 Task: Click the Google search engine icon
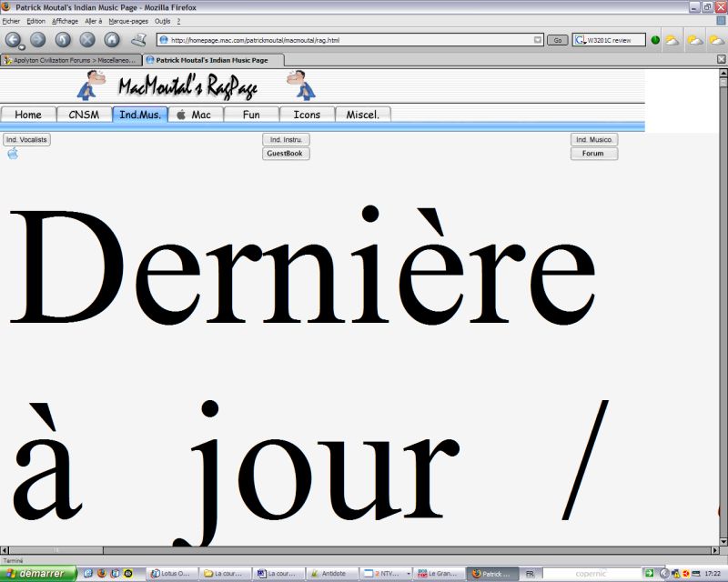[x=580, y=40]
